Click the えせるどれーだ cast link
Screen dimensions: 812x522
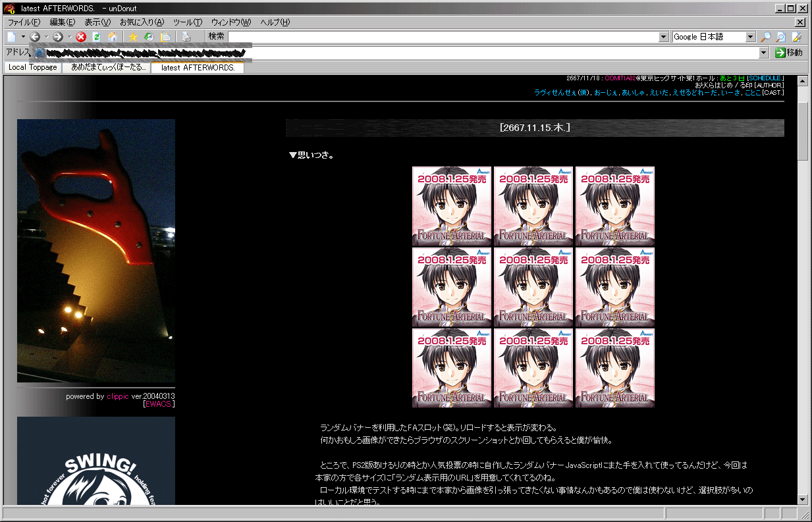click(695, 93)
